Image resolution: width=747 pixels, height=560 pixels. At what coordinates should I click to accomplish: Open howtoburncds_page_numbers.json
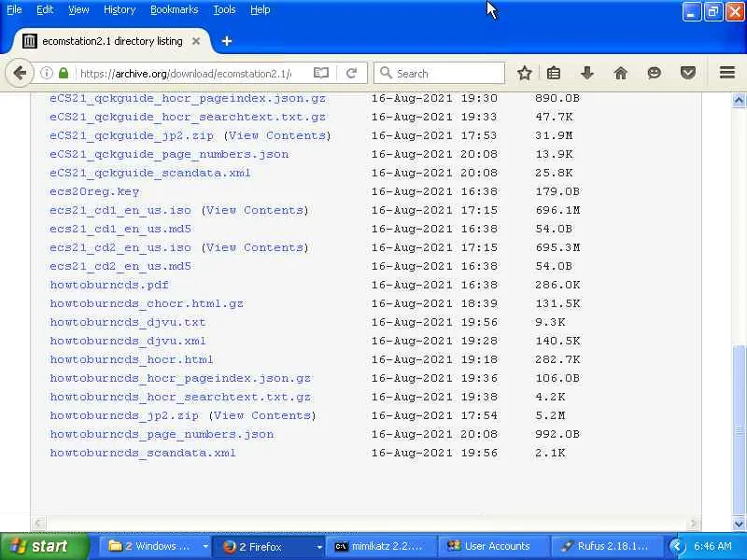tap(162, 434)
